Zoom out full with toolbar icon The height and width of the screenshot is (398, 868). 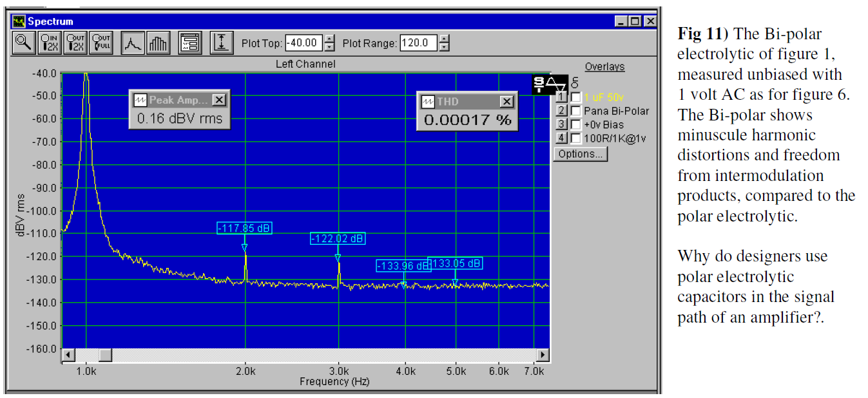click(x=101, y=43)
